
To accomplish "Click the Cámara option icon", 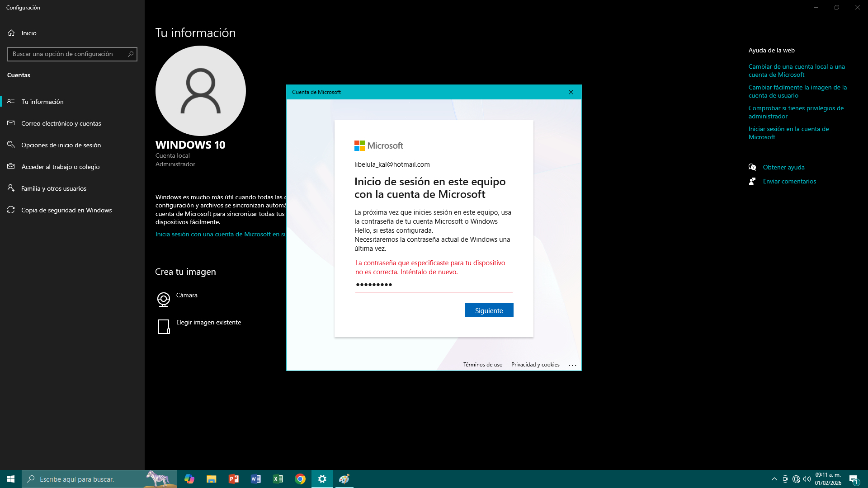I will tap(164, 299).
